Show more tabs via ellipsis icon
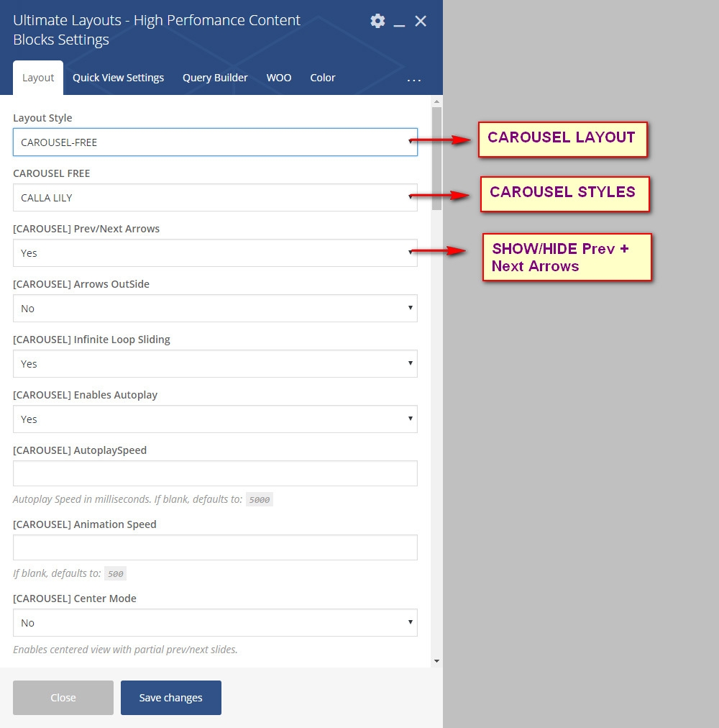Viewport: 719px width, 728px height. [x=414, y=79]
